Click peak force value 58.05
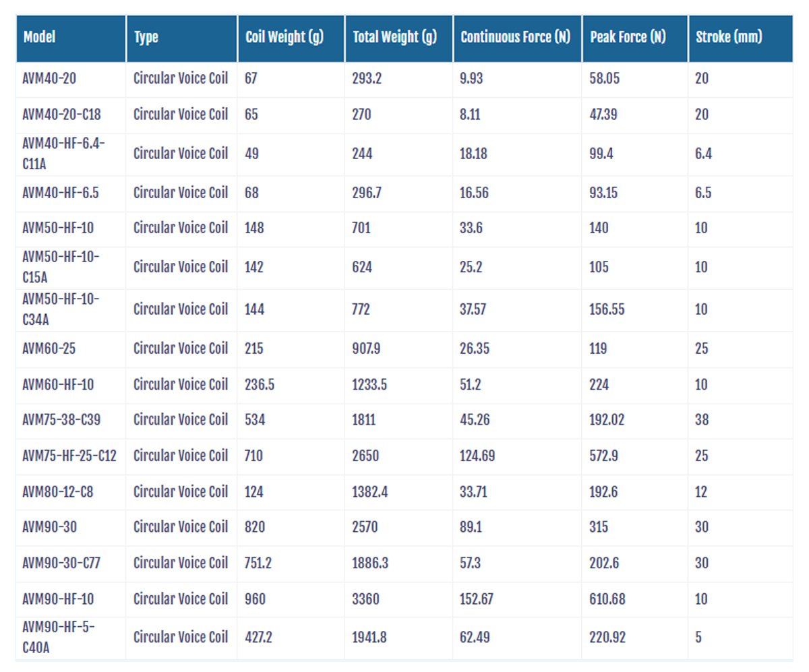The width and height of the screenshot is (809, 672). click(x=605, y=79)
